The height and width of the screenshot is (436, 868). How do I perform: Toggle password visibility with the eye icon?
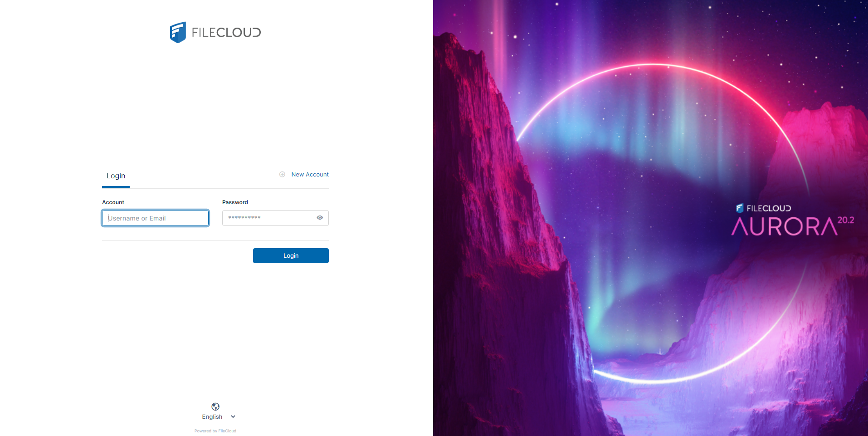(320, 218)
